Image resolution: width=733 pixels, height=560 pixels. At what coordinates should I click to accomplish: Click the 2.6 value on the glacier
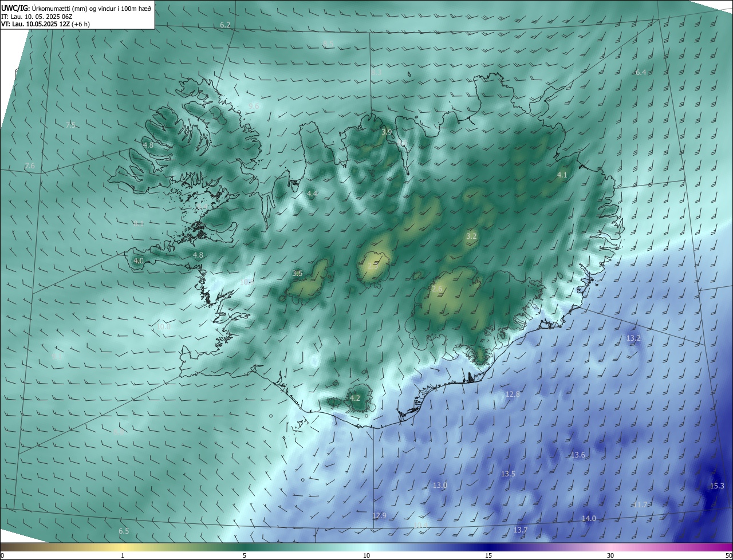coord(437,289)
